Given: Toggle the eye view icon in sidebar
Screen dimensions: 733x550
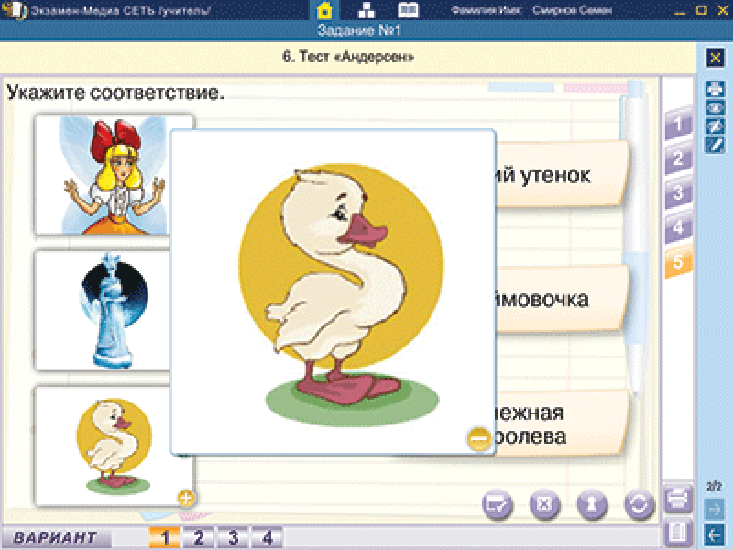Looking at the screenshot, I should pos(715,108).
